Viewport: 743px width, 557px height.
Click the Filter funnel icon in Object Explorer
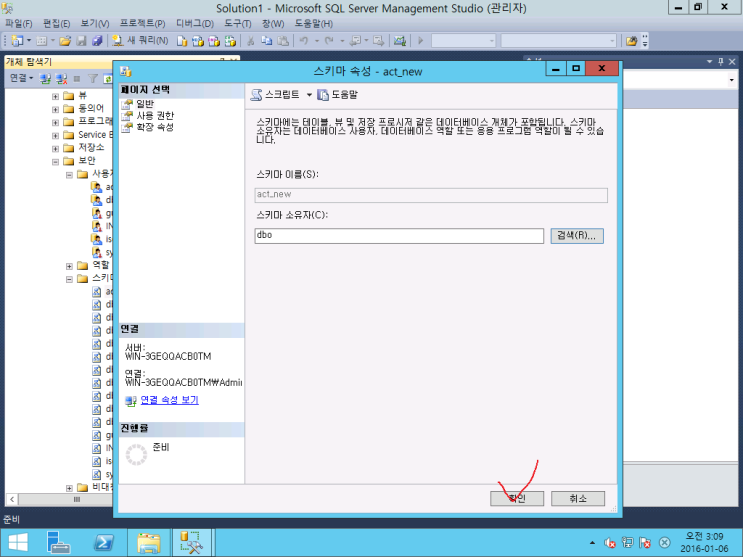pos(93,79)
